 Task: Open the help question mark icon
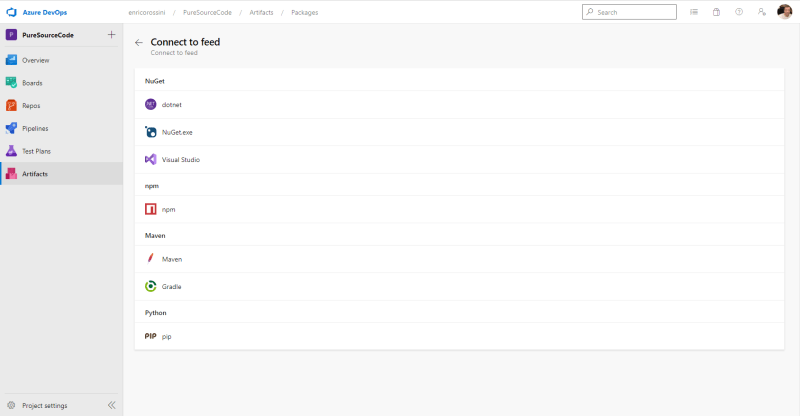[739, 12]
